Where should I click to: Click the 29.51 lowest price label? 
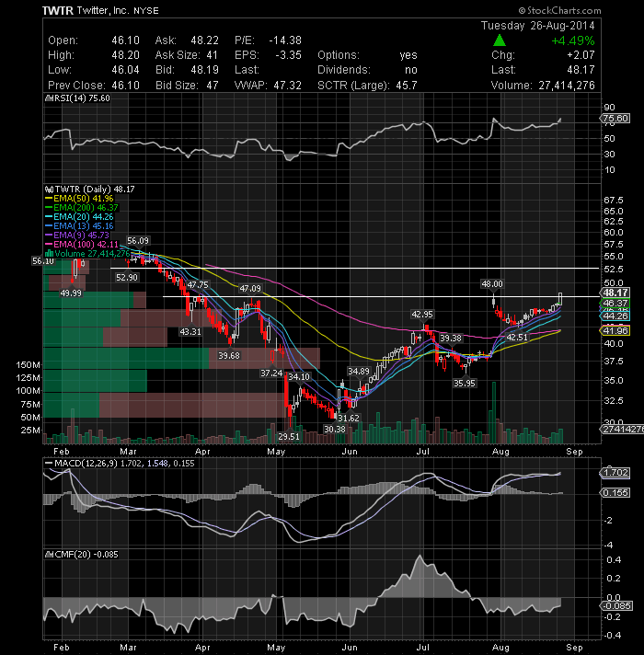point(289,437)
